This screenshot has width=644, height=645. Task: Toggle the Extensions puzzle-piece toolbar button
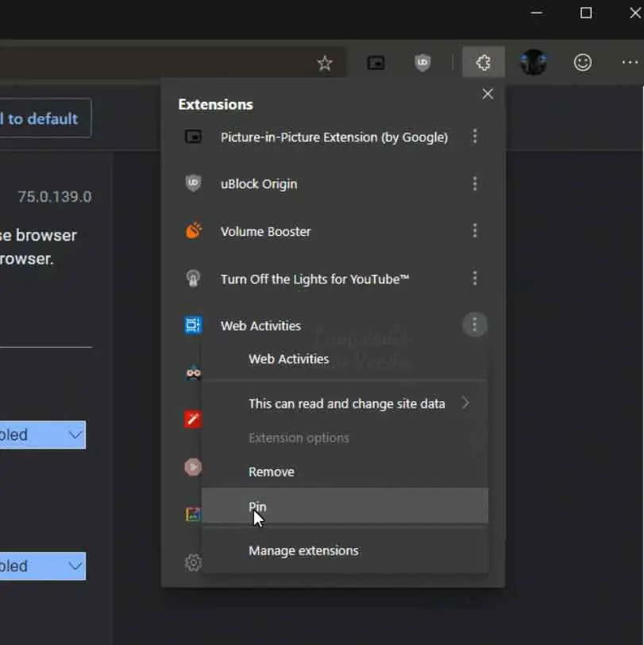point(484,62)
